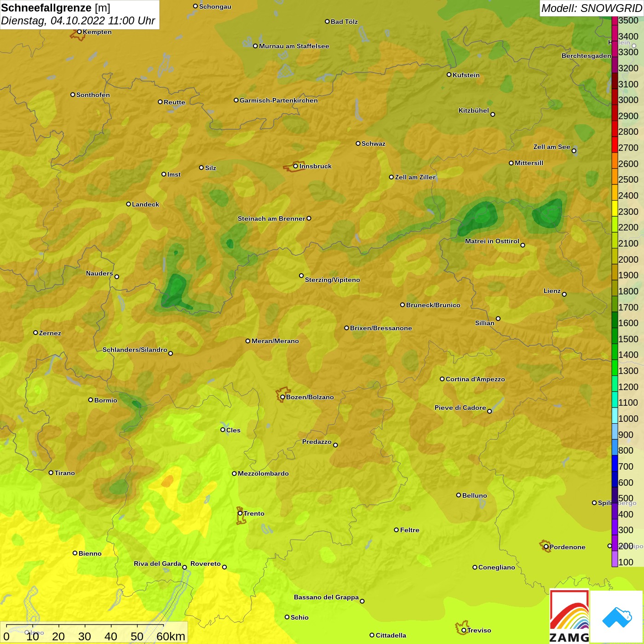The width and height of the screenshot is (644, 644).
Task: Click the Sillian marker dot
Action: pyautogui.click(x=498, y=318)
